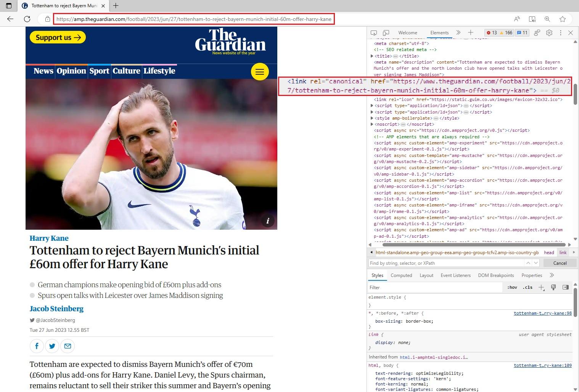Share the article on Facebook
The height and width of the screenshot is (392, 579).
click(37, 346)
